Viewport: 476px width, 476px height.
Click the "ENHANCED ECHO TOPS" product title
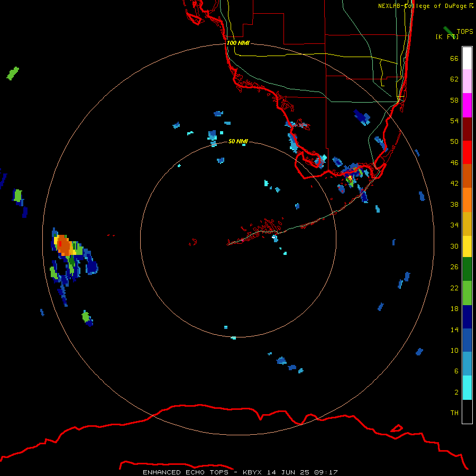coord(186,472)
